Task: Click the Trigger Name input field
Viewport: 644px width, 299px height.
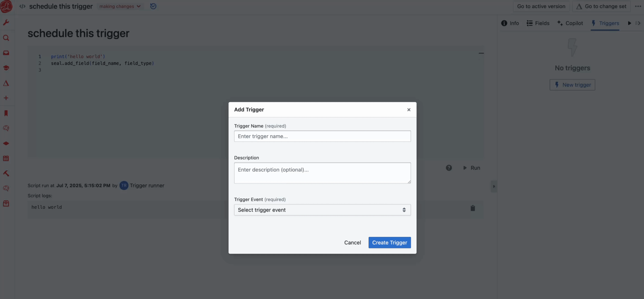Action: point(322,136)
